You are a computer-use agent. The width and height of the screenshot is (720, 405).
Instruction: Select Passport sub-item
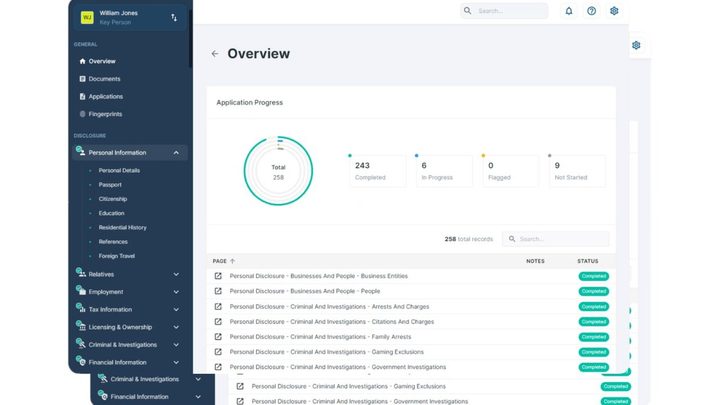click(110, 185)
